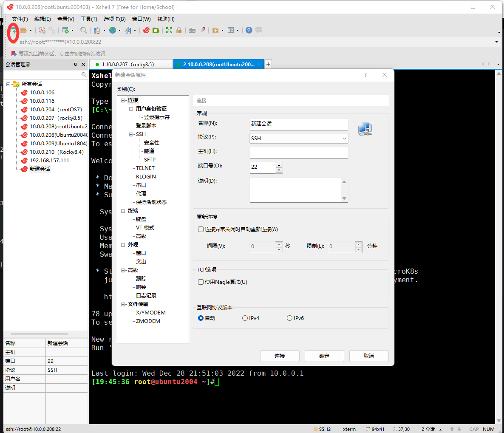Increase the port number with up arrow
The image size is (504, 433).
point(279,165)
